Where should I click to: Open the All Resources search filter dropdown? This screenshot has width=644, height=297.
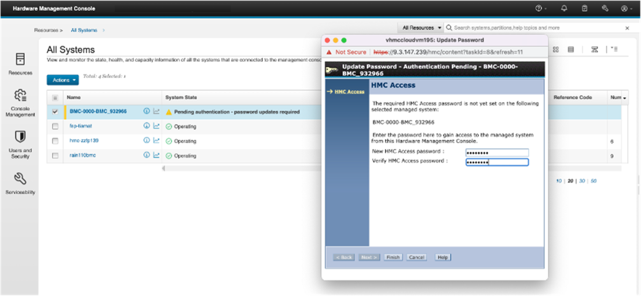(x=422, y=28)
